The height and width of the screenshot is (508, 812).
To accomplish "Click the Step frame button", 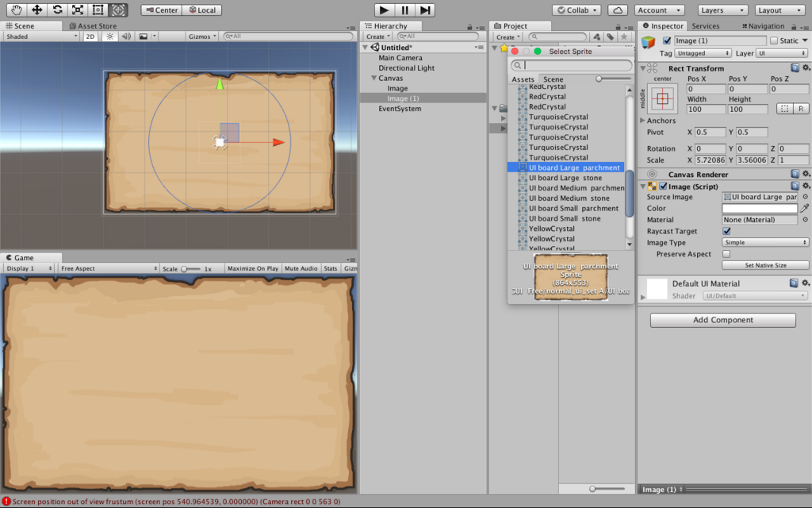I will pyautogui.click(x=425, y=10).
